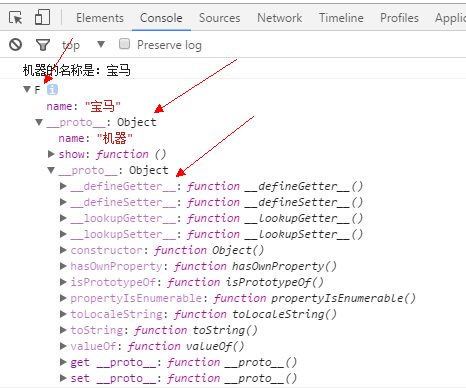
Task: Collapse the first __proto__: Object node
Action: [39, 122]
